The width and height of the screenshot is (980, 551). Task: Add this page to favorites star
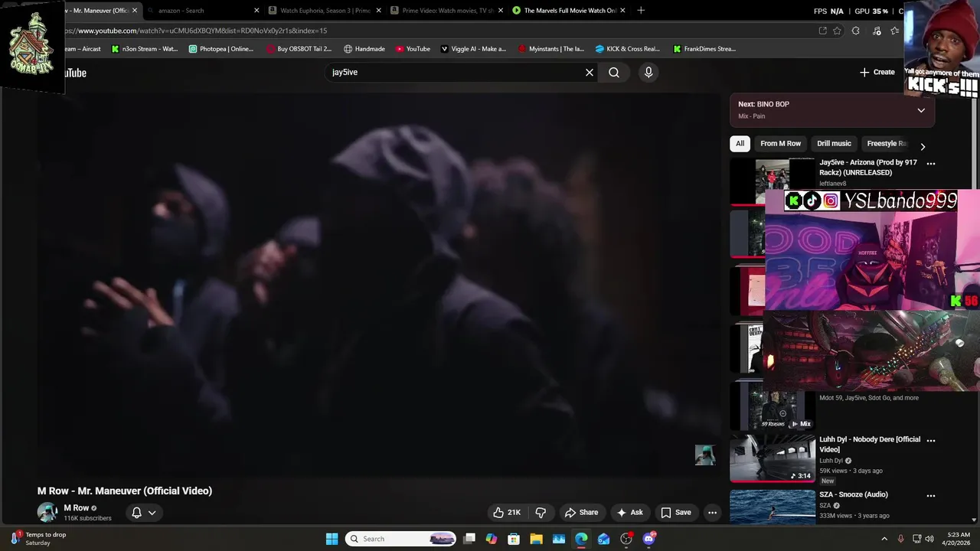837,31
